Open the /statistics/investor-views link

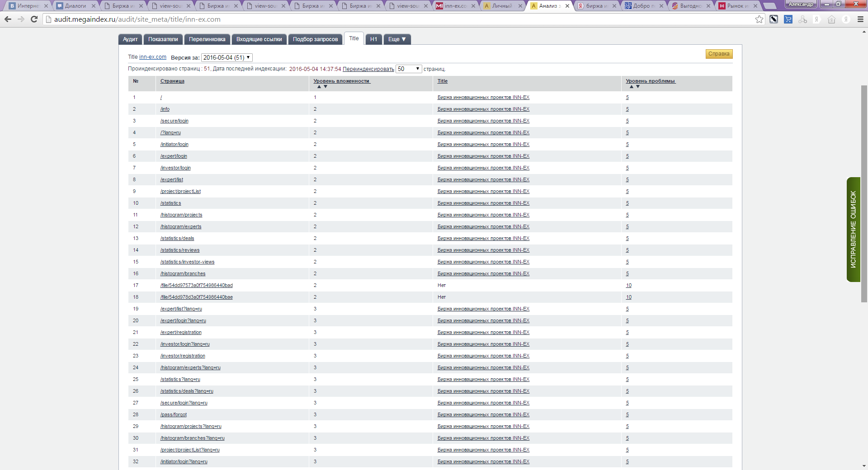tap(187, 262)
